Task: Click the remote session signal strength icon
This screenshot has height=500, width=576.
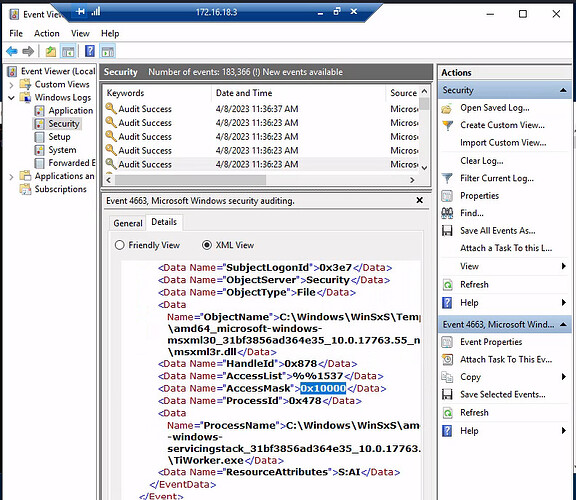Action: tap(96, 12)
